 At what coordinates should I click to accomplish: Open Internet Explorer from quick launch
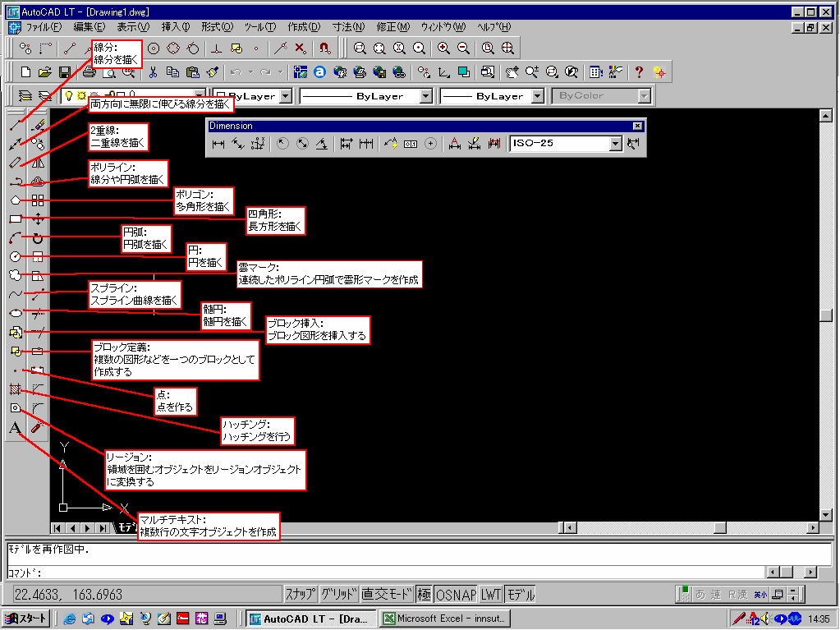pos(70,619)
